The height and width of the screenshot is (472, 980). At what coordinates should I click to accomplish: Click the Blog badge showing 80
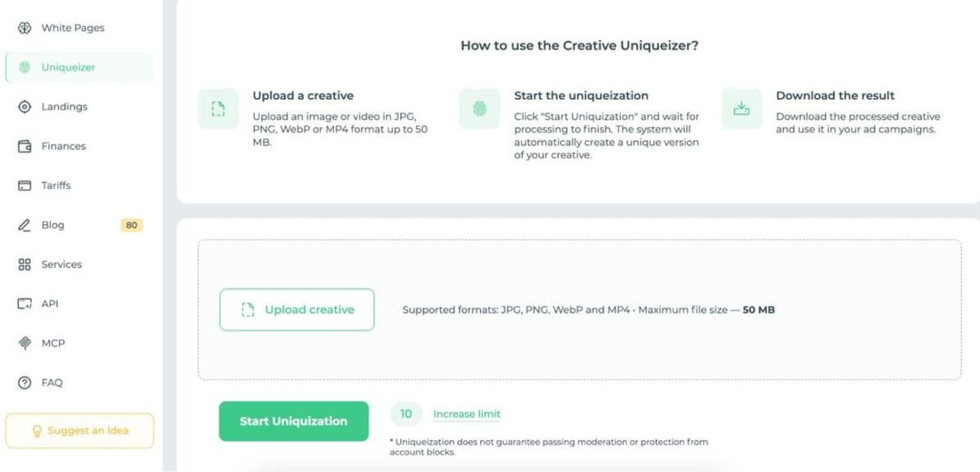coord(132,225)
